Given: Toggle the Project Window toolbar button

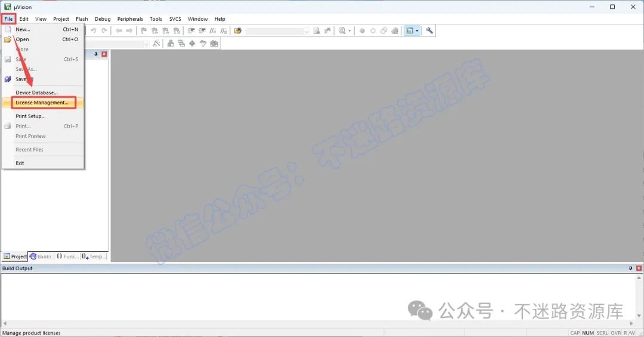Looking at the screenshot, I should 410,31.
